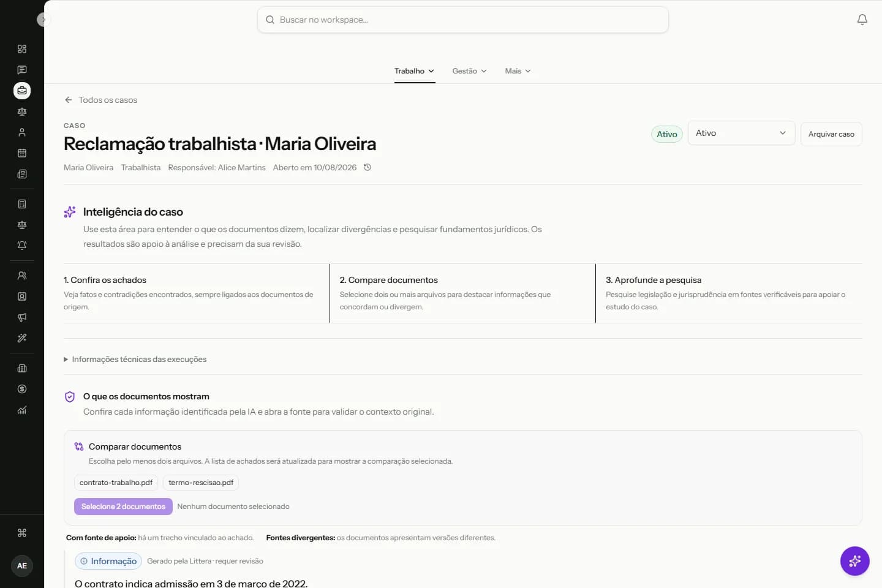The width and height of the screenshot is (882, 588).
Task: Open the single person sidebar icon
Action: (x=22, y=132)
